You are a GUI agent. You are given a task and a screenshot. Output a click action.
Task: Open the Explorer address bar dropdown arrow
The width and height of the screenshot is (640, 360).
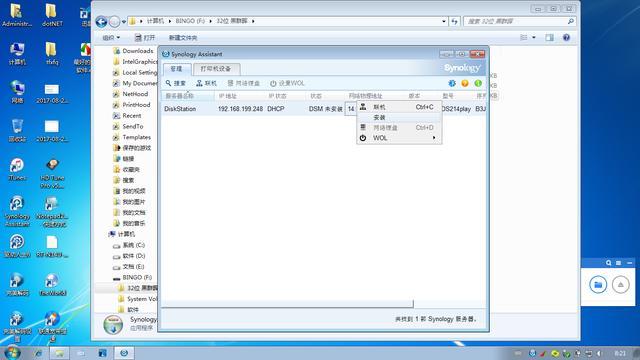[444, 21]
